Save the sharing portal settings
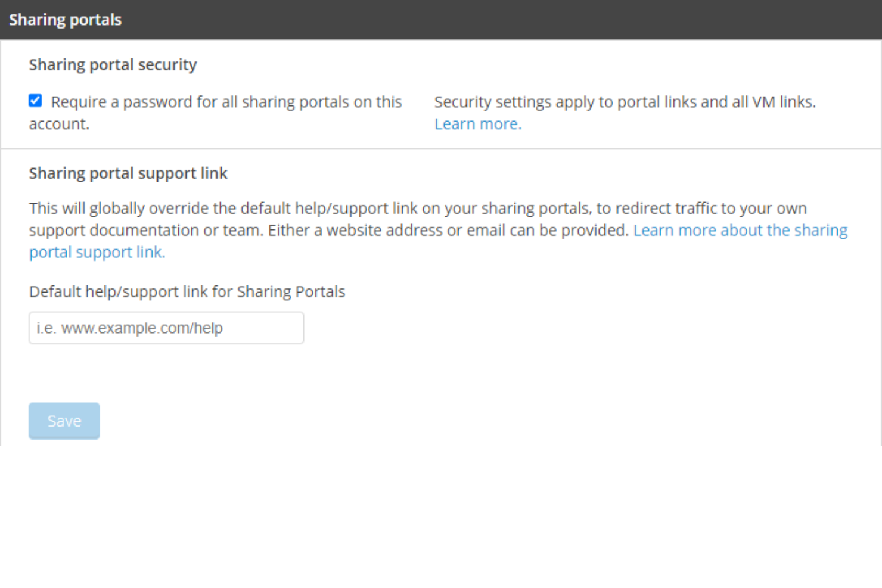Screen dimensions: 882x588 [x=64, y=421]
